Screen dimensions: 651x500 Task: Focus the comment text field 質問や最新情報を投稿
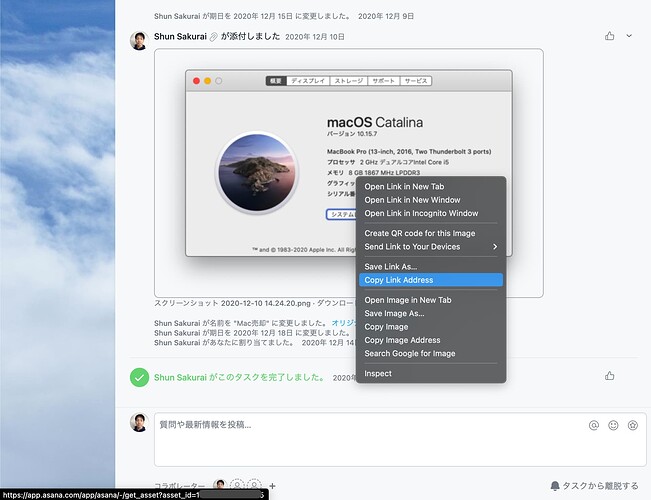pos(400,439)
